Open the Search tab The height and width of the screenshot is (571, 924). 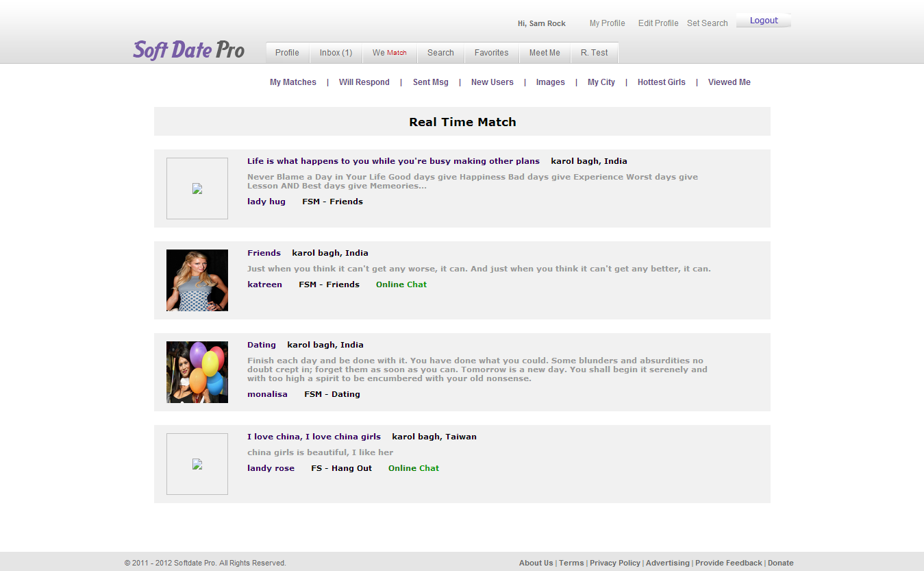pos(441,53)
